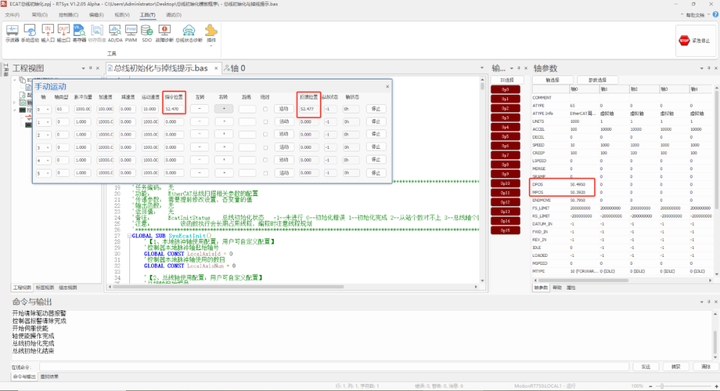Click the stop (停止) button for axis 0

[x=376, y=109]
